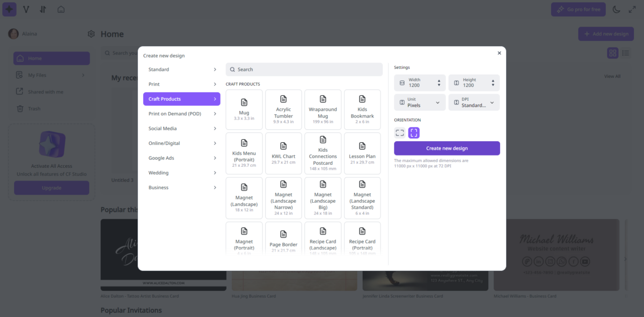Select the Kids Bookmark template
The width and height of the screenshot is (644, 317).
[x=362, y=109]
